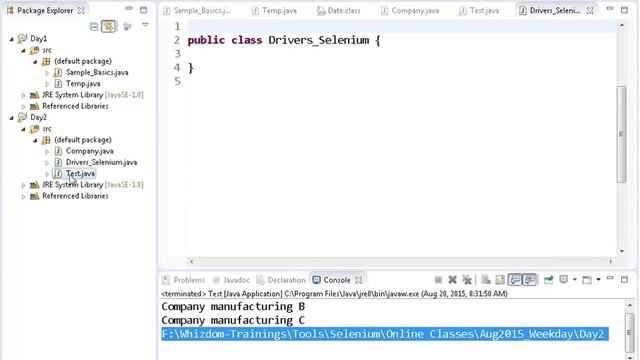The image size is (640, 360).
Task: Collapse Day2 default package
Action: (35, 140)
